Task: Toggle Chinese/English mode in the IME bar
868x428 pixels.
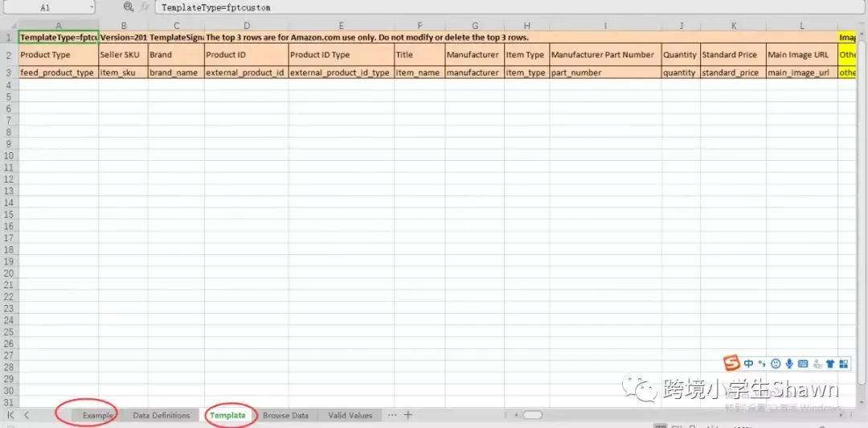Action: 748,364
